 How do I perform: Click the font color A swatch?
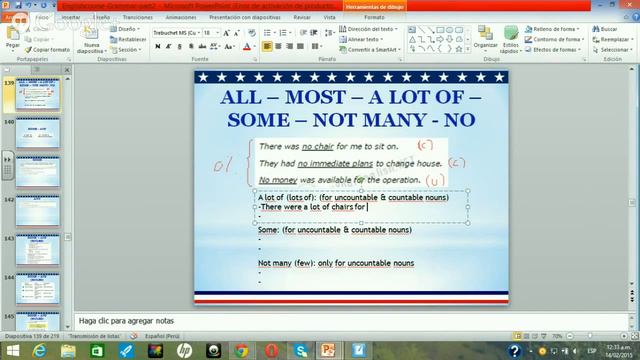[x=247, y=47]
